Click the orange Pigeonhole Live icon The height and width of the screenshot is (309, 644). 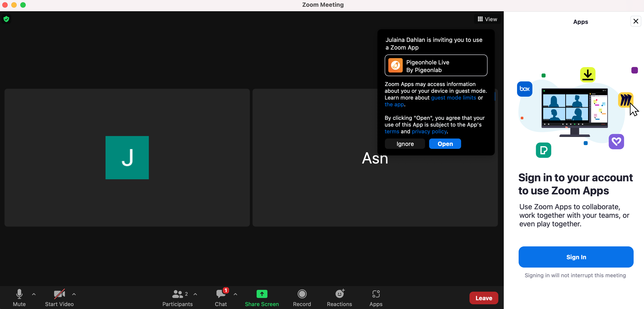point(395,66)
